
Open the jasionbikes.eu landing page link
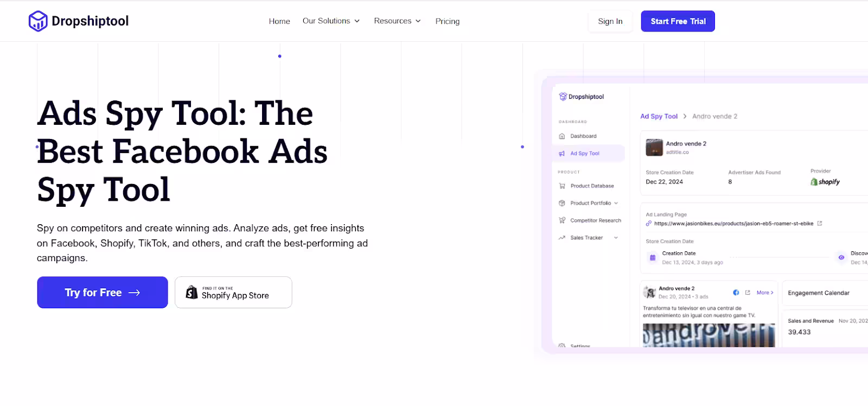tap(733, 224)
